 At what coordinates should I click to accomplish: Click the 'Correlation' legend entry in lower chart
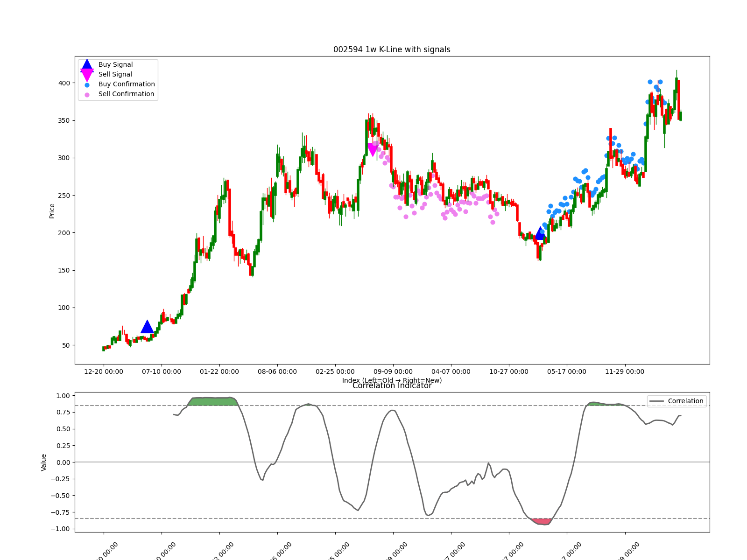[x=677, y=401]
